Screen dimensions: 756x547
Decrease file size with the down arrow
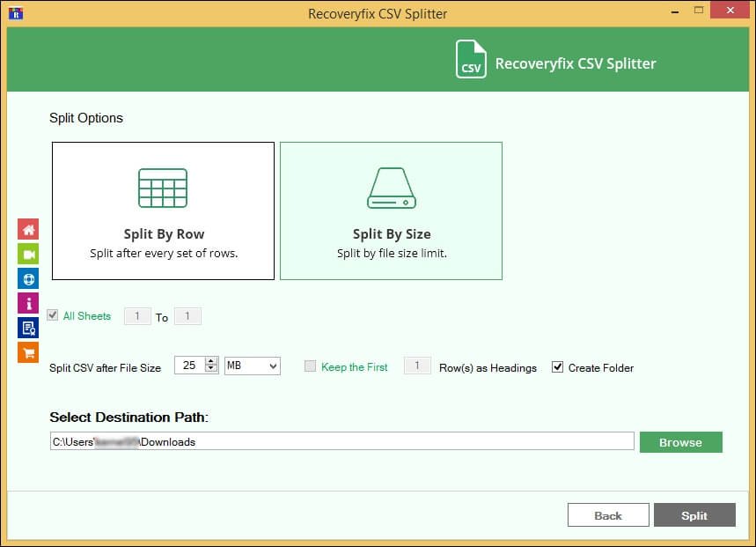click(x=210, y=369)
